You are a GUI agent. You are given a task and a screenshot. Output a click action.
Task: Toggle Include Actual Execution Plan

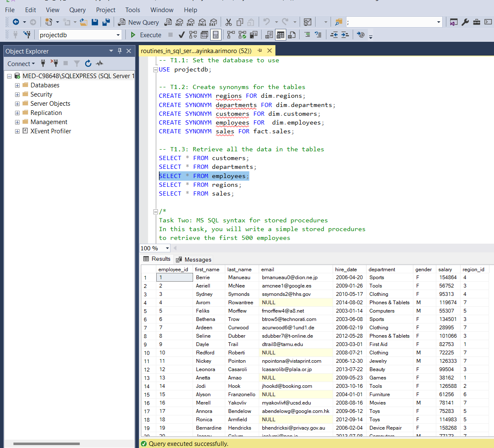tap(231, 35)
